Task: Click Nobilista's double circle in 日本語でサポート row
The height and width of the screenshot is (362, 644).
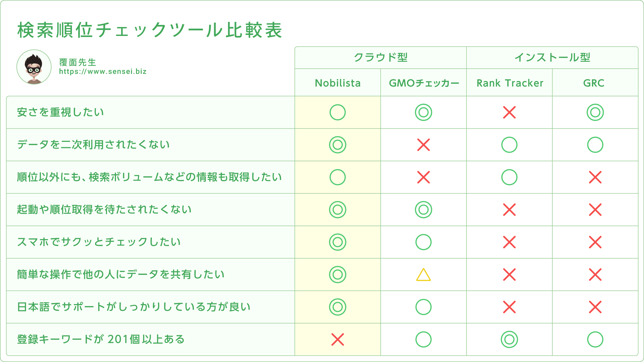Action: tap(338, 307)
